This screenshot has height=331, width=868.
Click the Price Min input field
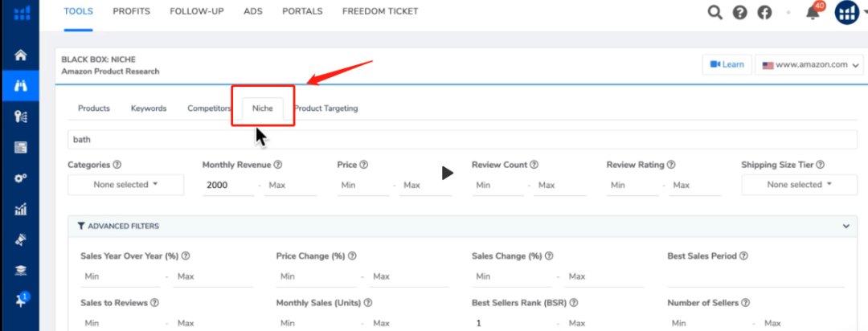[362, 185]
